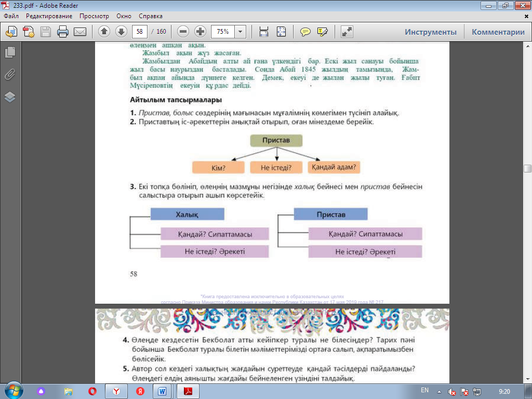Open the Редактирование menu
The width and height of the screenshot is (532, 399).
(49, 16)
